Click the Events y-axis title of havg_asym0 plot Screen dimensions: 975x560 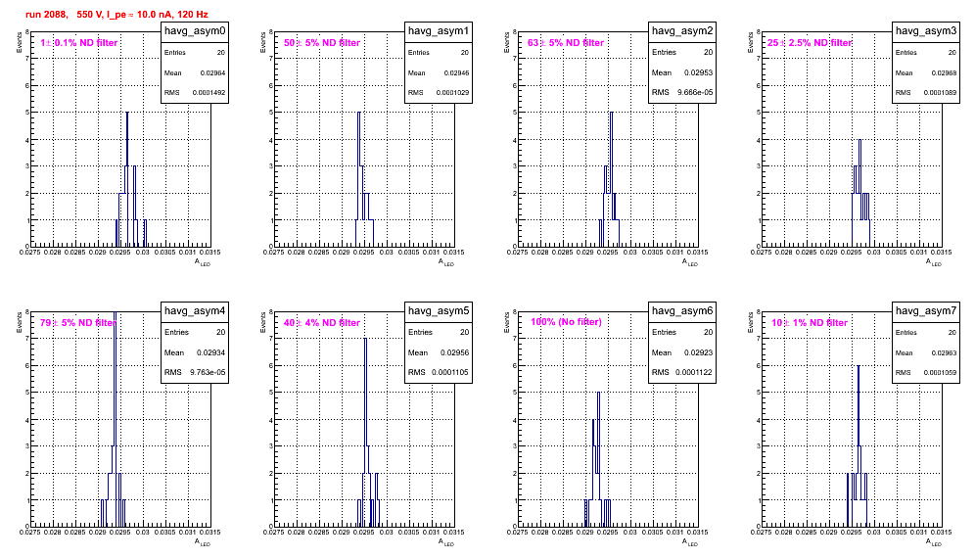point(19,42)
